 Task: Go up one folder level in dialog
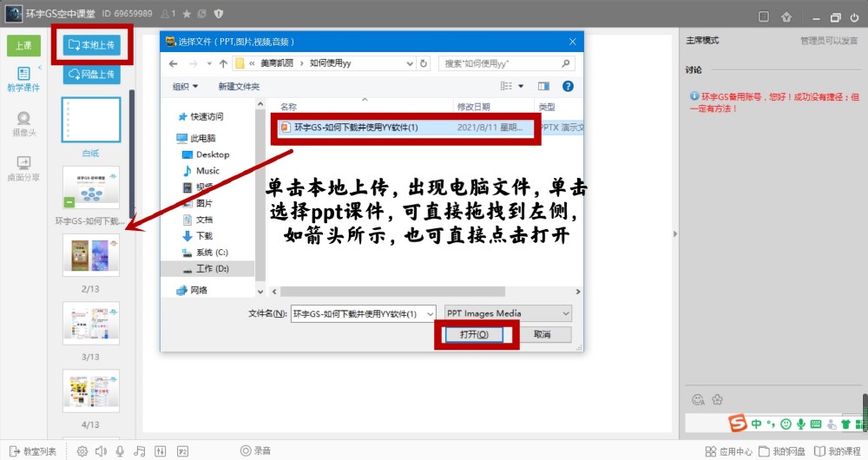click(x=223, y=63)
